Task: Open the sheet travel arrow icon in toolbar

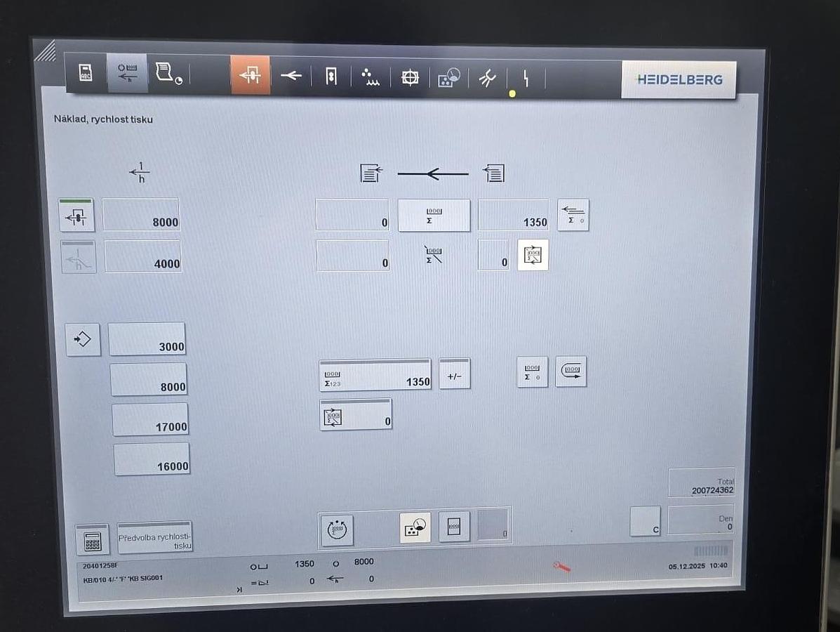Action: (x=291, y=76)
